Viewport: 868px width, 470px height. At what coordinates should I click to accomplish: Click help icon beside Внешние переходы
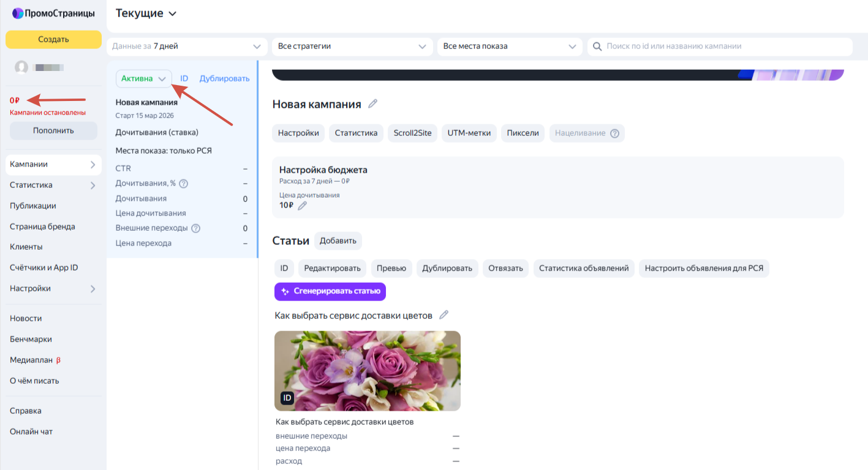pyautogui.click(x=196, y=228)
